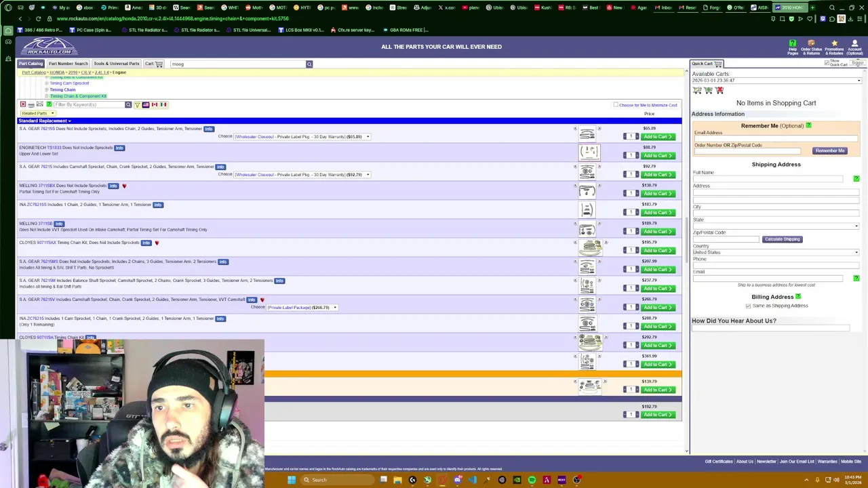
Task: Click the Remember Me button
Action: click(830, 150)
